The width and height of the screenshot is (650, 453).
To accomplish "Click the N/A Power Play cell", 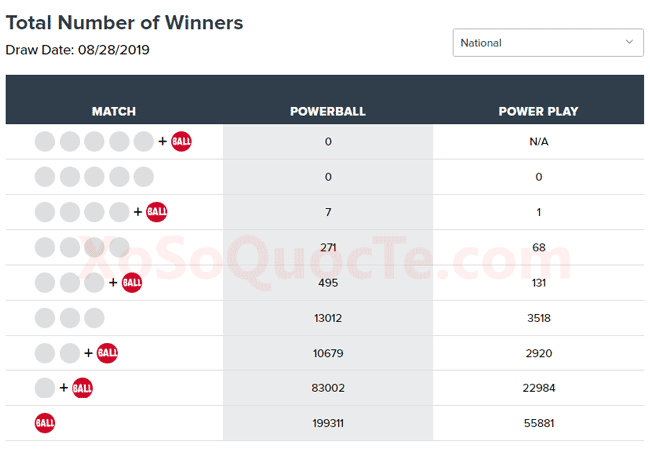I will (x=538, y=142).
